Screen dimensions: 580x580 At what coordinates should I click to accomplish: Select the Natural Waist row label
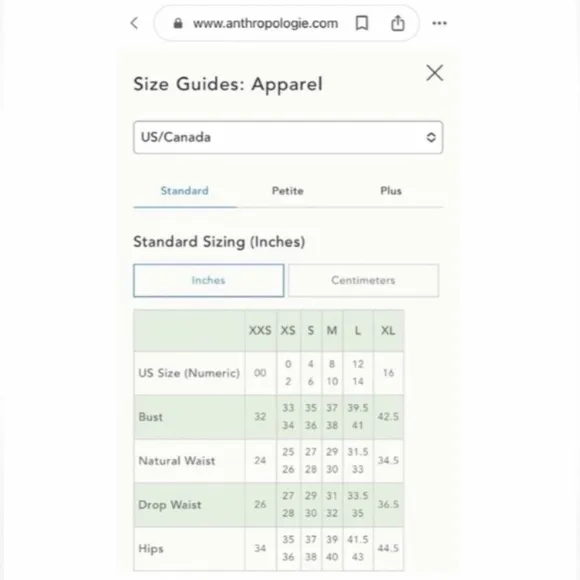176,461
